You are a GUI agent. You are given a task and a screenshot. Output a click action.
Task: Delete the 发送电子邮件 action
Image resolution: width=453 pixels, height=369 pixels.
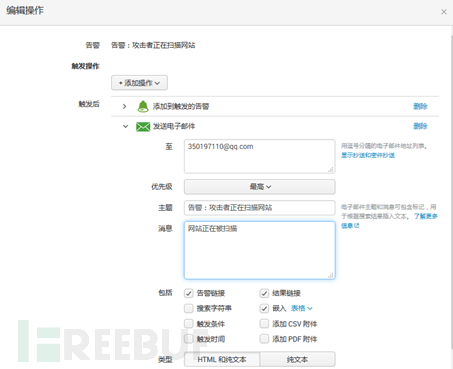coord(420,126)
